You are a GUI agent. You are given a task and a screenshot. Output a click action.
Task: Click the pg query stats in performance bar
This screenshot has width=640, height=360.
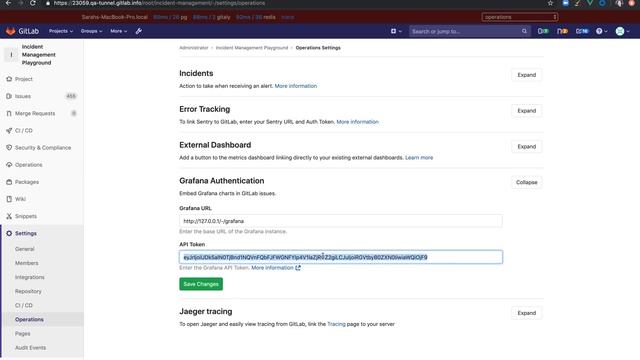(170, 17)
